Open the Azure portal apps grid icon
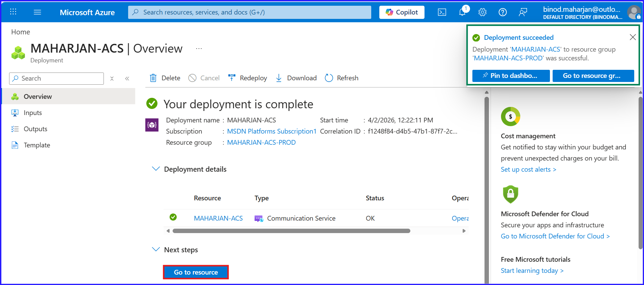 click(13, 12)
